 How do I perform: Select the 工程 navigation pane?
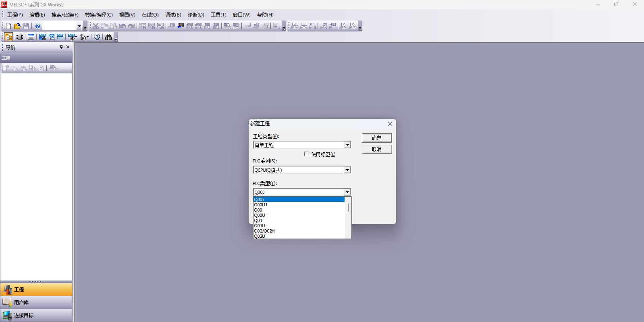[x=36, y=289]
